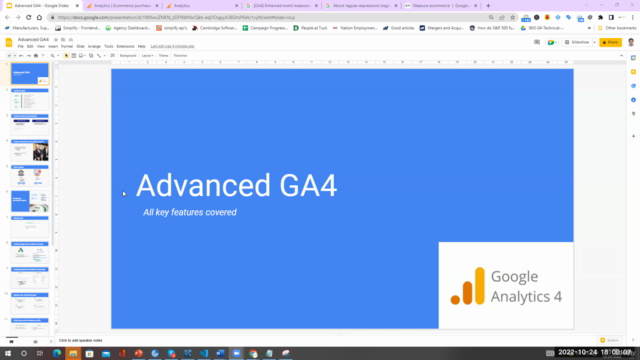Open the Edit menu
640x360 pixels.
click(30, 47)
